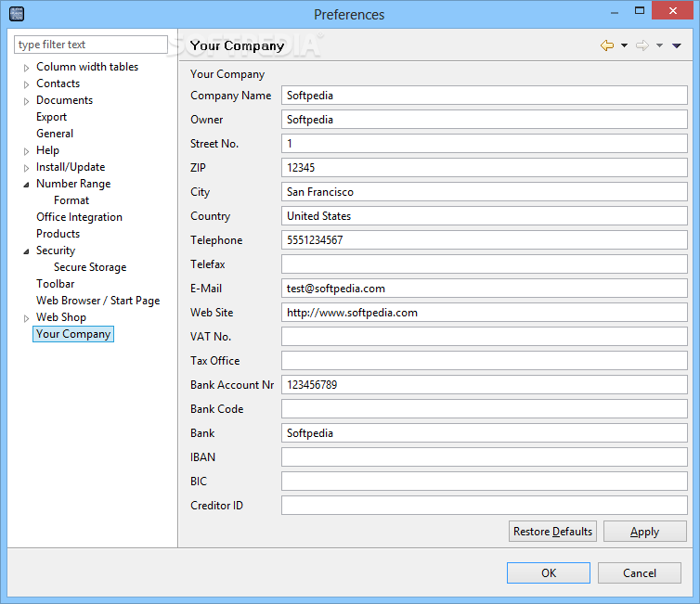
Task: Open the Format sub-page
Action: point(71,200)
